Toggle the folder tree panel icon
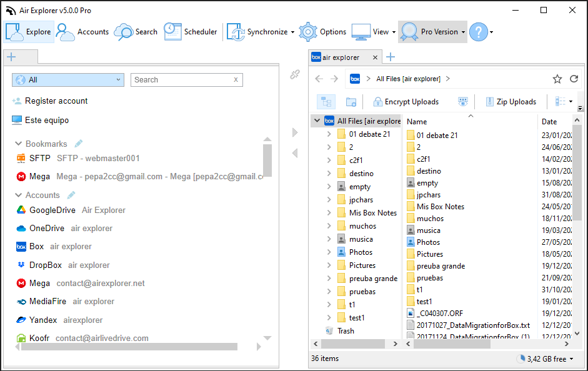The image size is (588, 371). (x=326, y=102)
